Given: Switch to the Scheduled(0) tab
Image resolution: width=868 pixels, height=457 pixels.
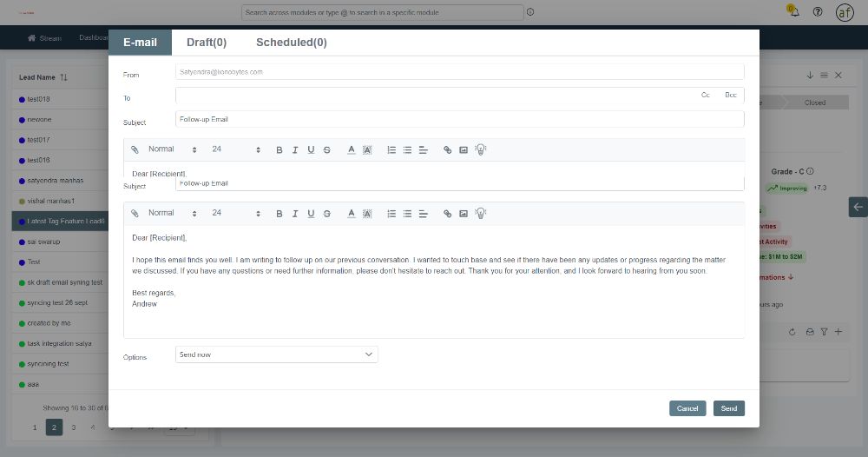Looking at the screenshot, I should (x=291, y=43).
